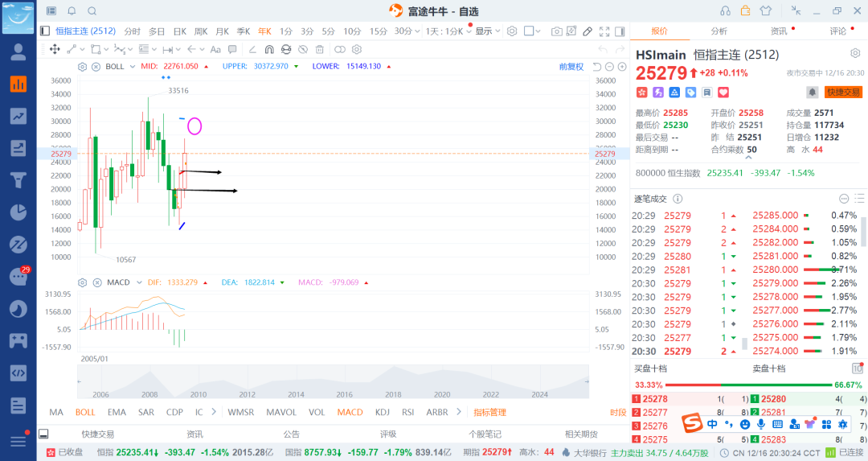This screenshot has width=868, height=461.
Task: Open the stock screener funnel icon
Action: pyautogui.click(x=18, y=180)
